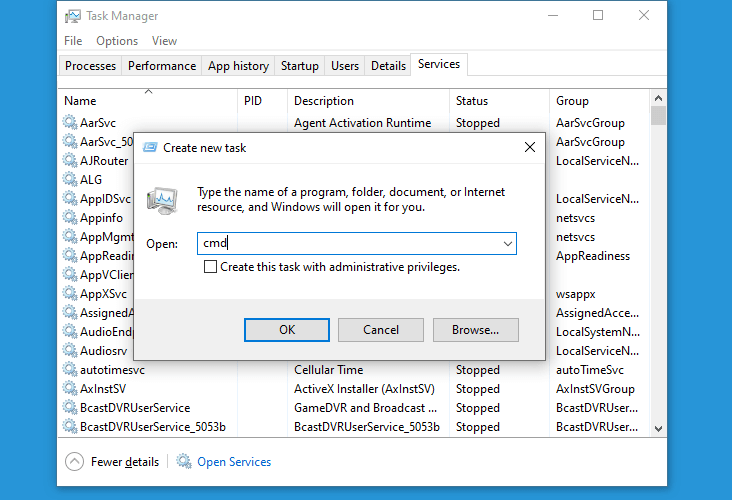Switch to the Performance tab

click(162, 66)
